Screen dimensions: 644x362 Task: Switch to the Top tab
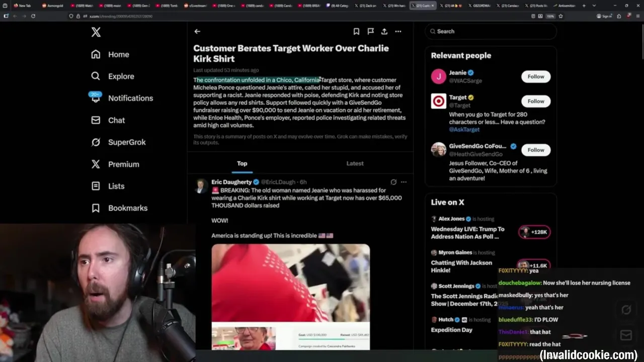[242, 163]
